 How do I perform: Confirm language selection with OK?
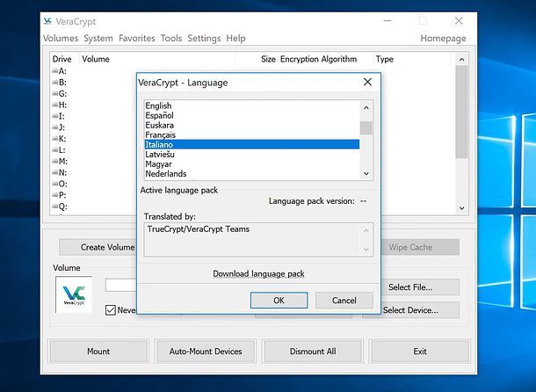pyautogui.click(x=279, y=301)
